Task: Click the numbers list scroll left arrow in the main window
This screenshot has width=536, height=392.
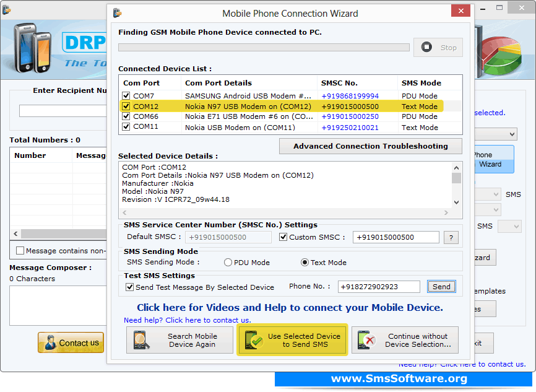Action: click(15, 233)
